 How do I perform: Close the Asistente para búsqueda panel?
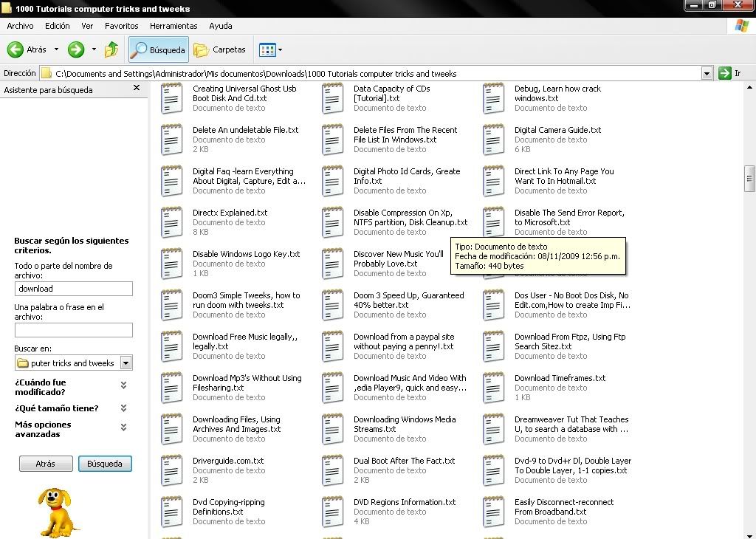click(136, 88)
